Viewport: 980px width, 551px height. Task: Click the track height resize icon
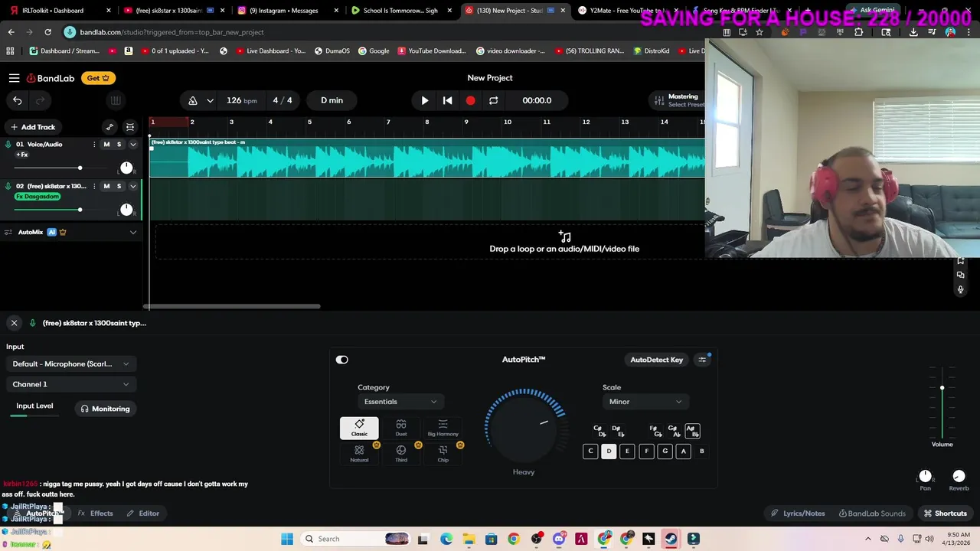click(130, 127)
